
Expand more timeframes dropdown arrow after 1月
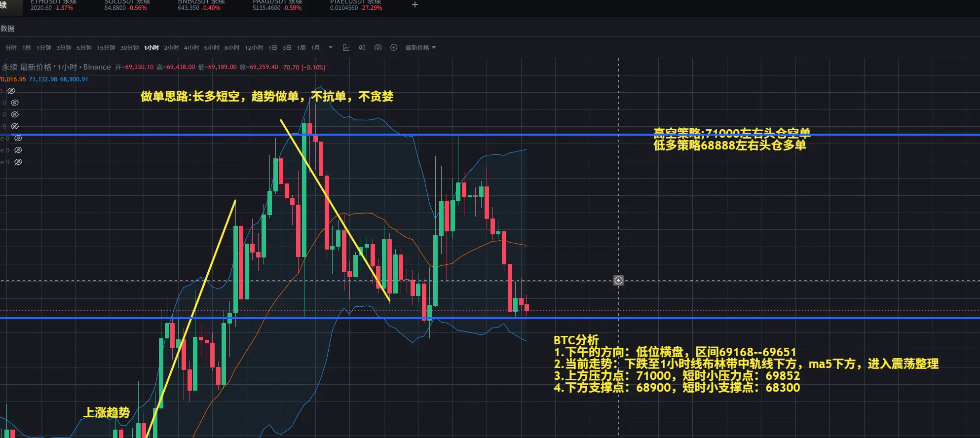click(x=331, y=48)
